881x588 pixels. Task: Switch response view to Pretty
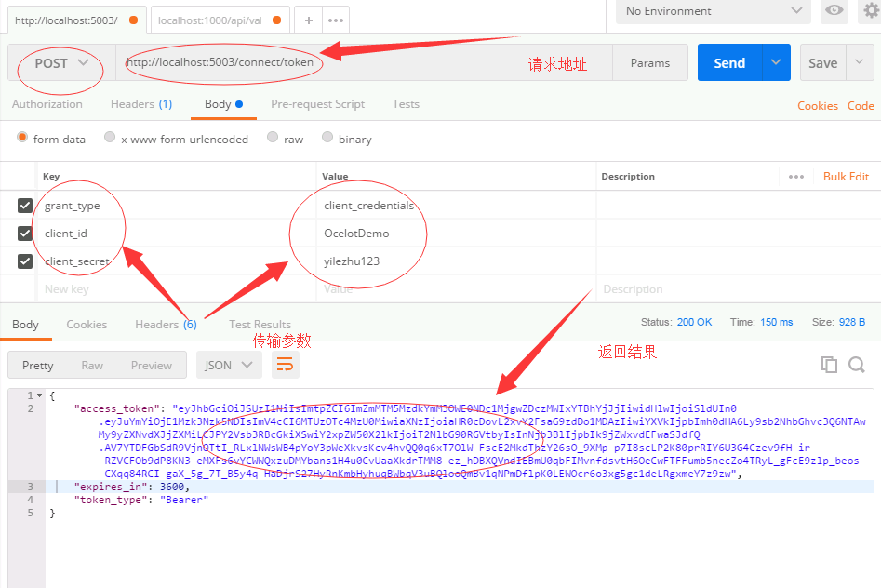[x=37, y=366]
